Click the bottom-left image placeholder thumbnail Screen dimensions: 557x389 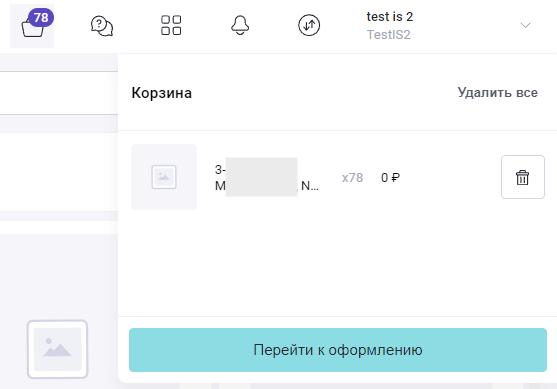pyautogui.click(x=58, y=349)
